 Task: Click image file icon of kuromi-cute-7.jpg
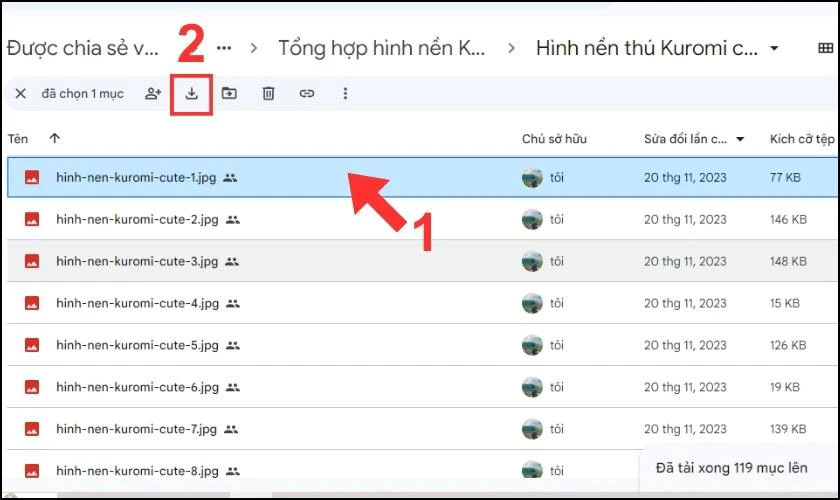coord(32,429)
